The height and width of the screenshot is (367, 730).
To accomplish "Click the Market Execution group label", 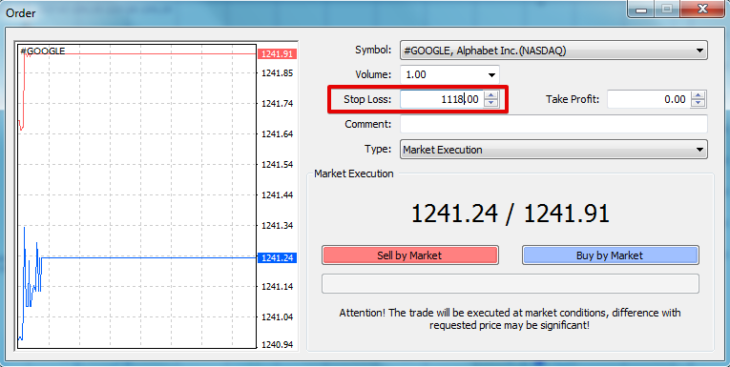I will [354, 174].
